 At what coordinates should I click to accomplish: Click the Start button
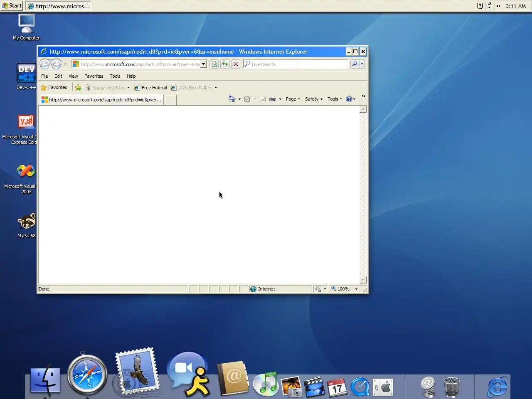click(11, 5)
